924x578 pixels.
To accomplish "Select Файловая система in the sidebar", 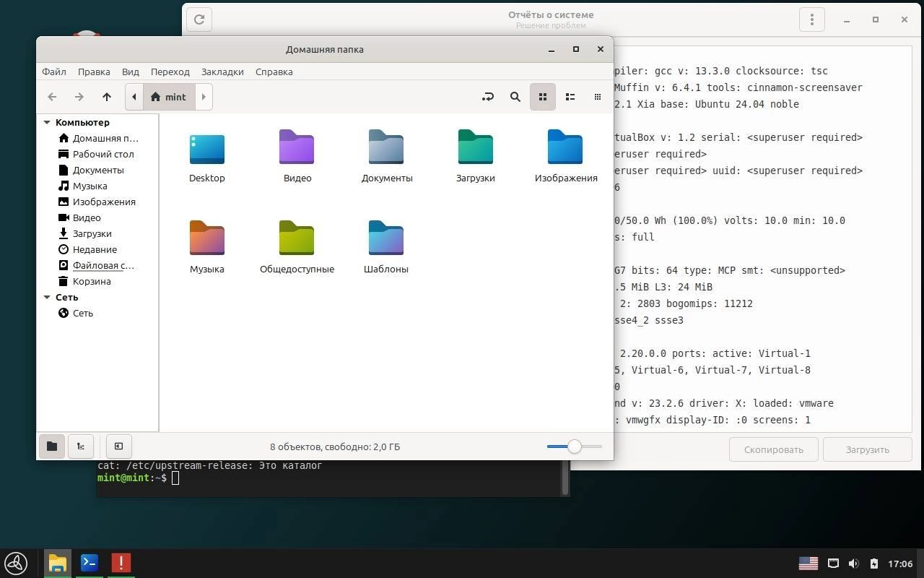I will [97, 265].
